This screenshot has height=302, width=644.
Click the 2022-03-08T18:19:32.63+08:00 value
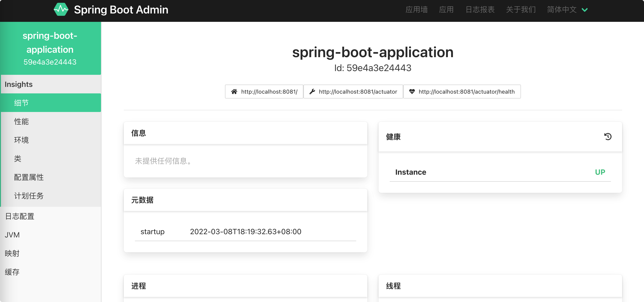coord(245,232)
